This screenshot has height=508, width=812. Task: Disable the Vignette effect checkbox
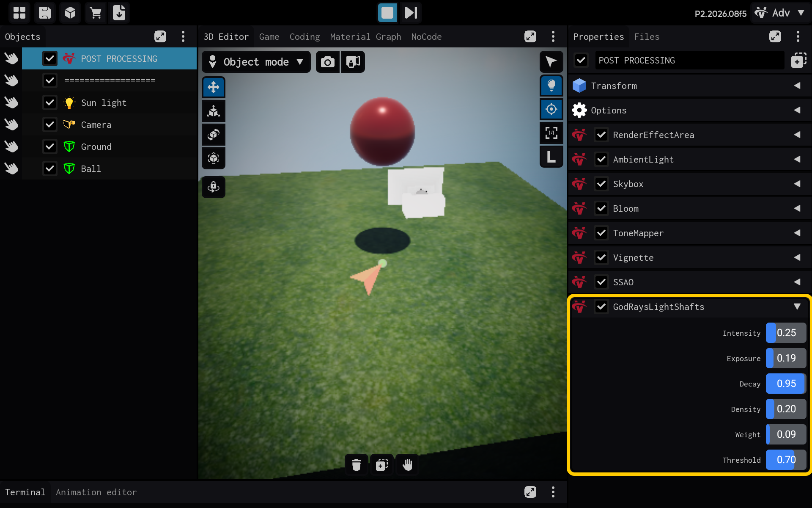tap(601, 257)
